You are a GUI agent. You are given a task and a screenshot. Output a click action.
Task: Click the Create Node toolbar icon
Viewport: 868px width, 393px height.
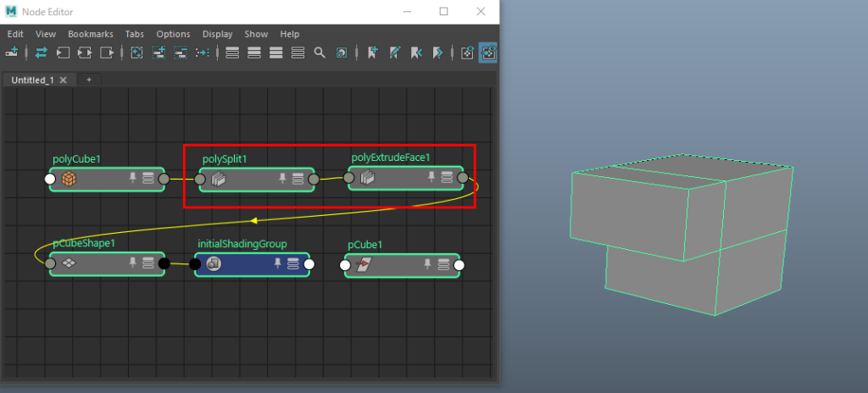(x=12, y=53)
